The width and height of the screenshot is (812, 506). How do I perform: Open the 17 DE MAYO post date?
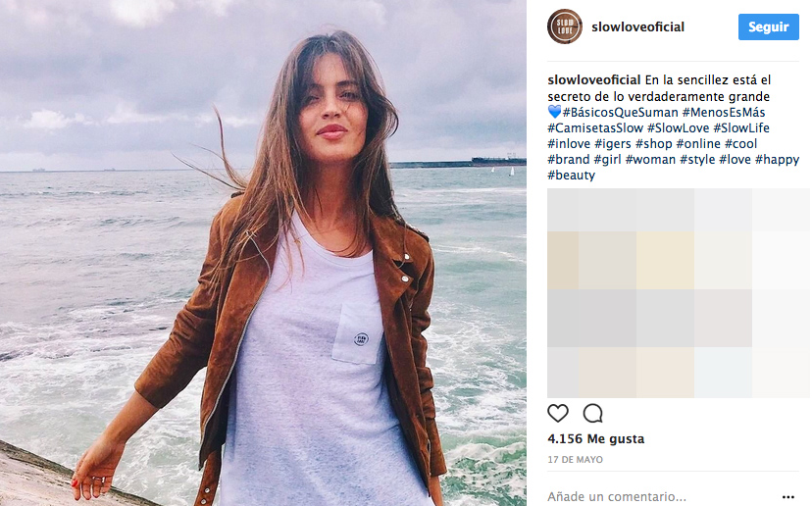(575, 459)
